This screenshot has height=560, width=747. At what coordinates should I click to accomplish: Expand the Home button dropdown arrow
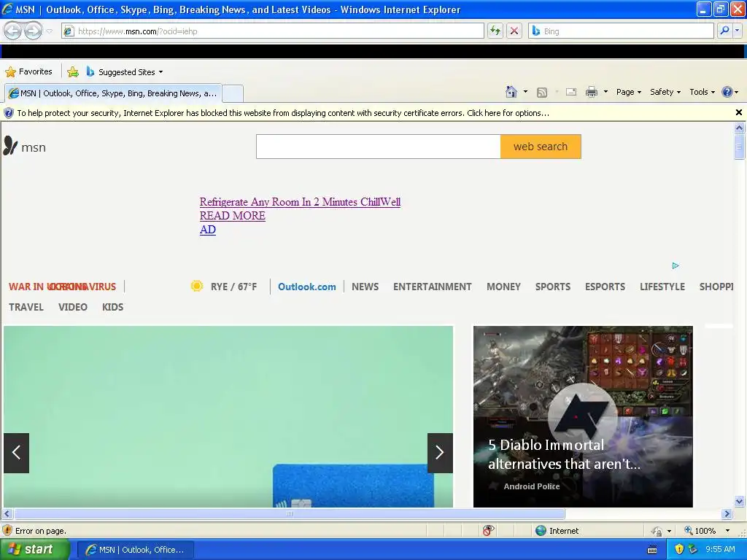coord(525,92)
